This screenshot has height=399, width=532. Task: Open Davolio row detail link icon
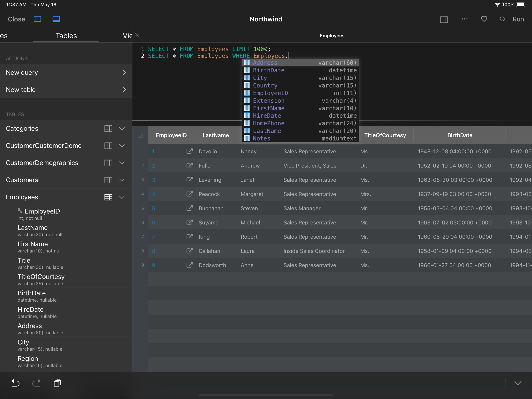[x=189, y=151]
